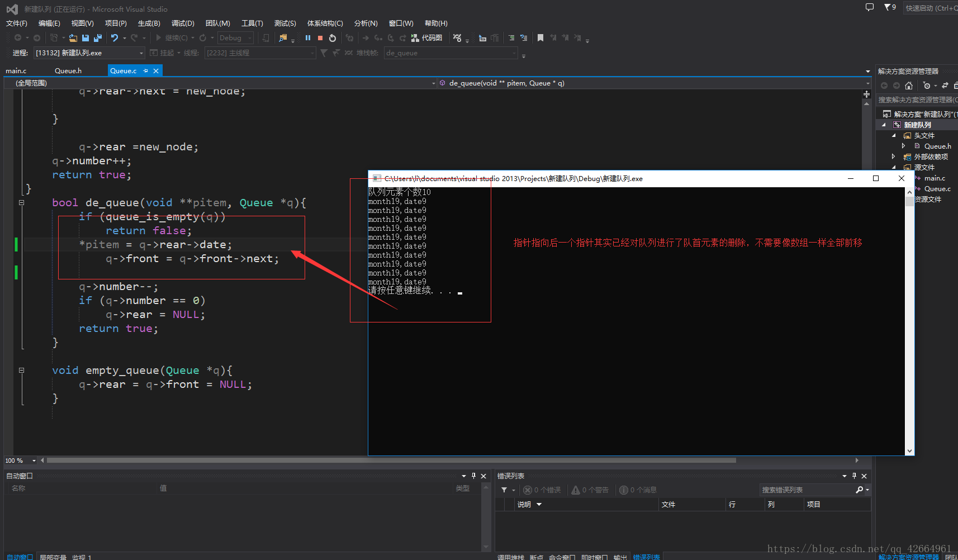Switch to the 调用堆栈 tab

(x=511, y=557)
